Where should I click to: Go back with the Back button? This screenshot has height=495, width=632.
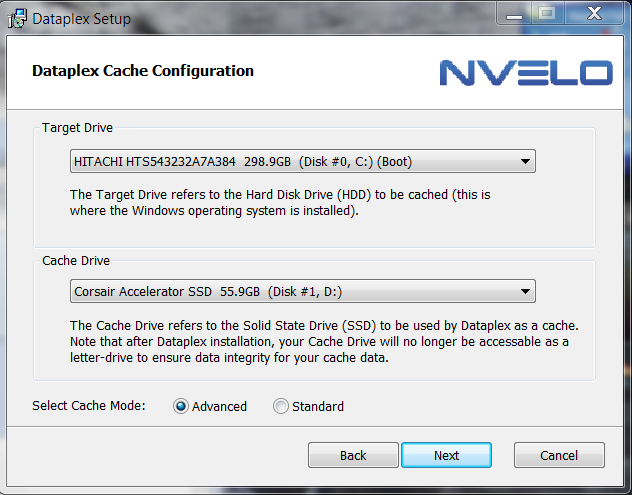tap(353, 455)
